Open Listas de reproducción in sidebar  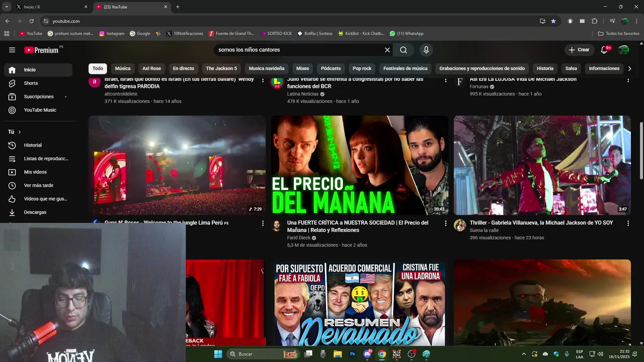pyautogui.click(x=38, y=159)
